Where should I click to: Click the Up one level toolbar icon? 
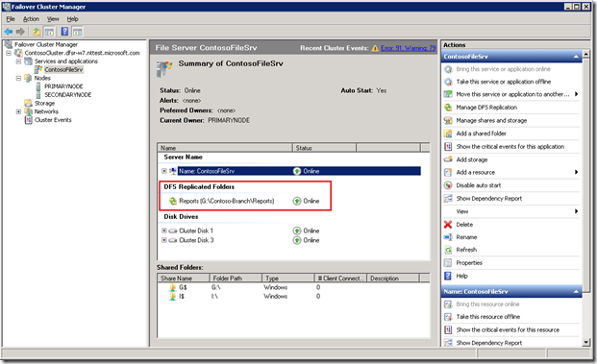point(37,32)
